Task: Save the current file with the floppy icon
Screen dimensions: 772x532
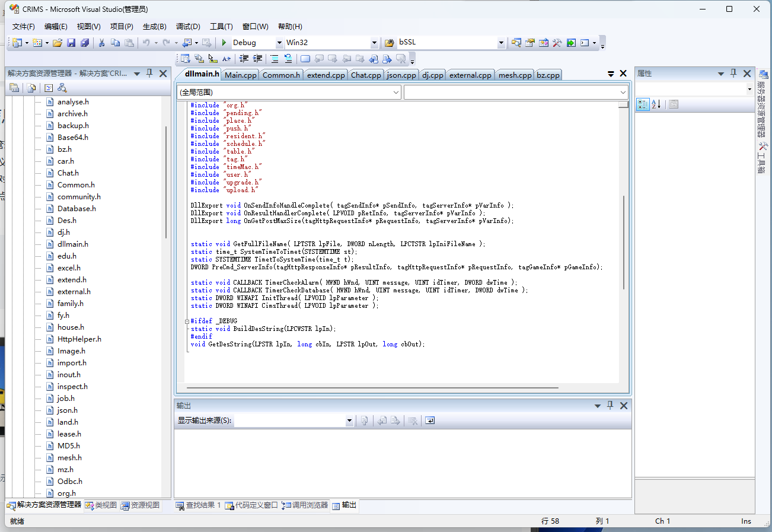Action: 71,43
